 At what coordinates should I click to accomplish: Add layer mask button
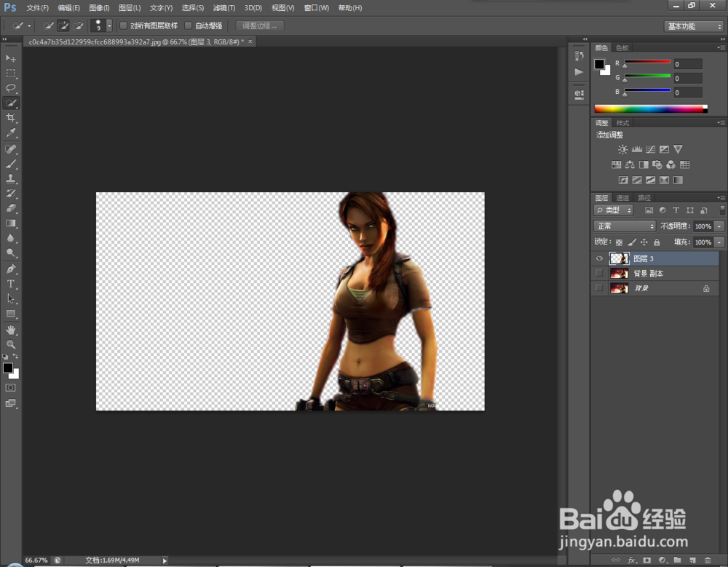[646, 560]
